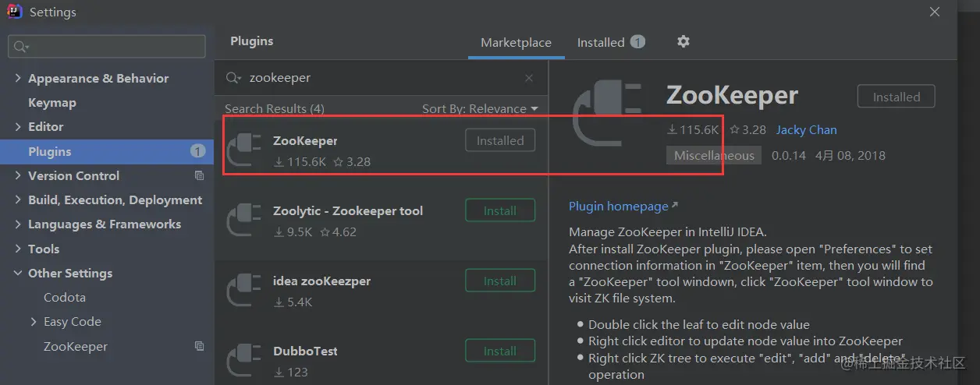Screen dimensions: 980x385
Task: Click 5.4K downloads under idea zooKeezper
Action: (293, 302)
